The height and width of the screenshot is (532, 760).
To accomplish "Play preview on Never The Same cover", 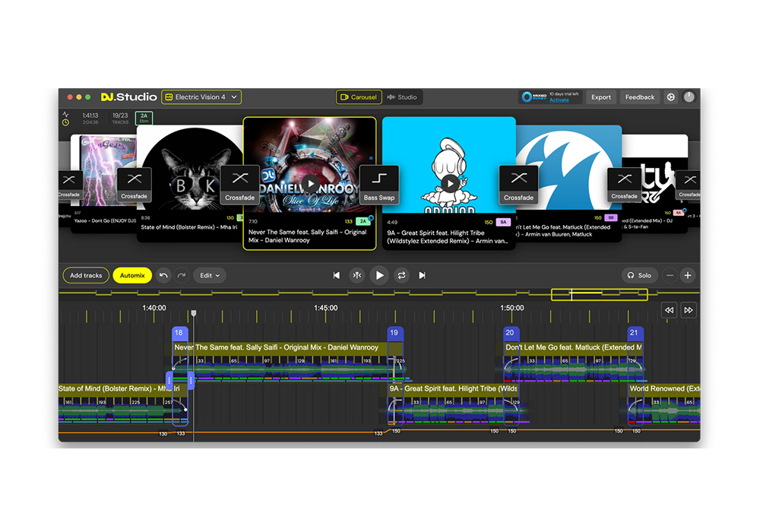I will (x=310, y=184).
